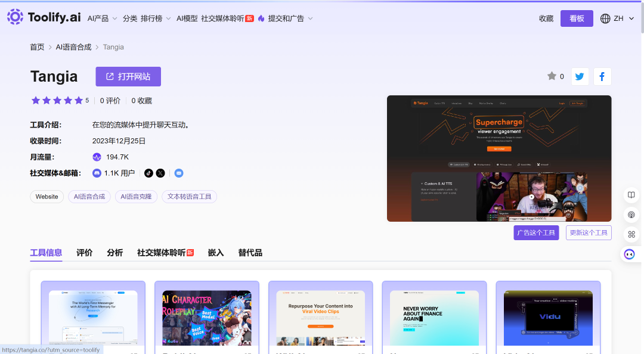Viewport: 644px width, 354px height.
Task: Expand the AI产品 dropdown menu
Action: pyautogui.click(x=103, y=18)
